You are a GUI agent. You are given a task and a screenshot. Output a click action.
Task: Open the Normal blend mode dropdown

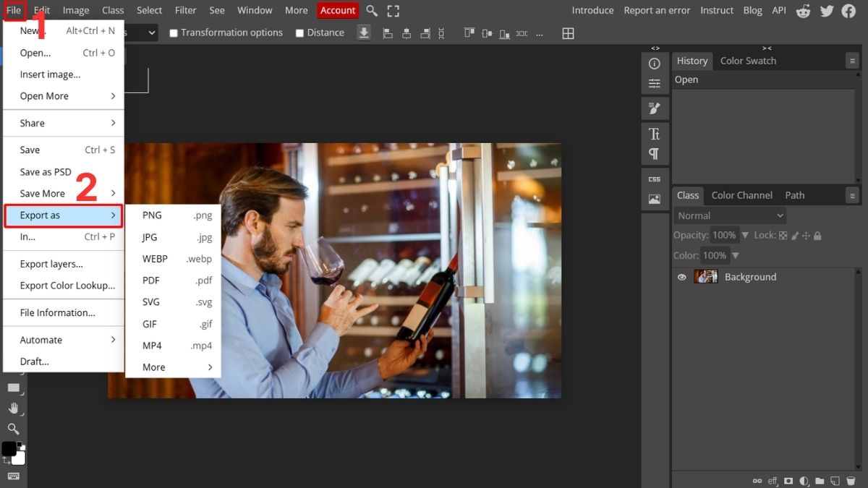click(x=730, y=215)
